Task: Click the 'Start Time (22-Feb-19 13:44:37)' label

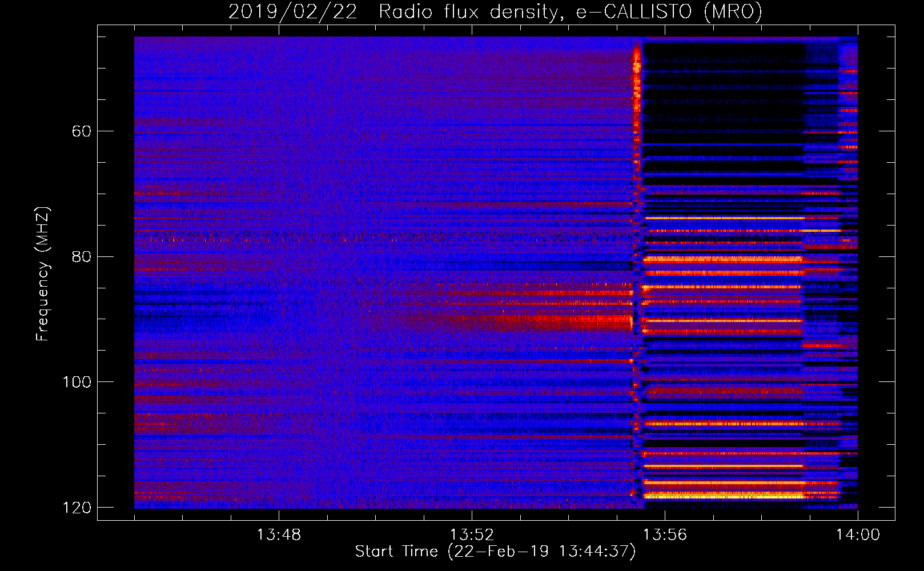Action: point(495,552)
